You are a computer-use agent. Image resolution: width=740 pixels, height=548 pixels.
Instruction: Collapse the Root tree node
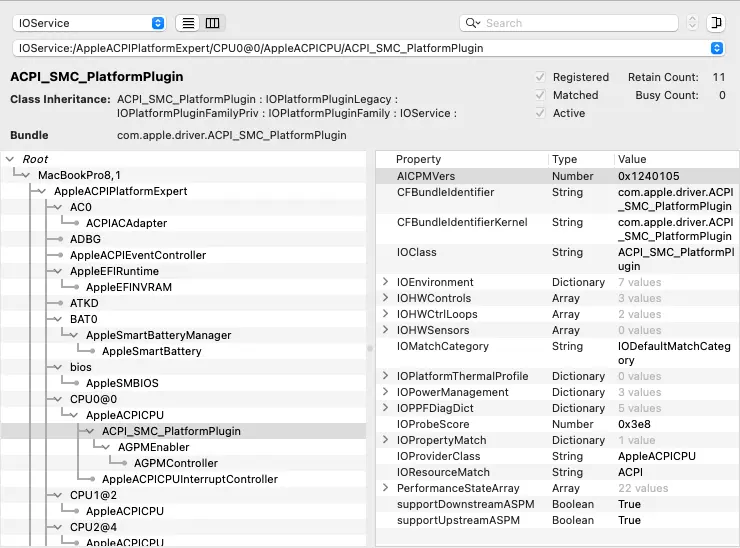10,159
